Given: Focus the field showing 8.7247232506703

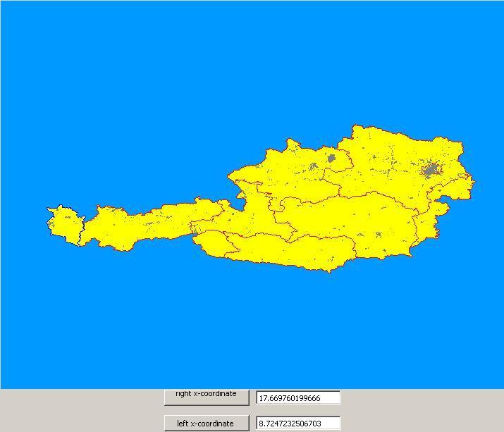Looking at the screenshot, I should (298, 423).
